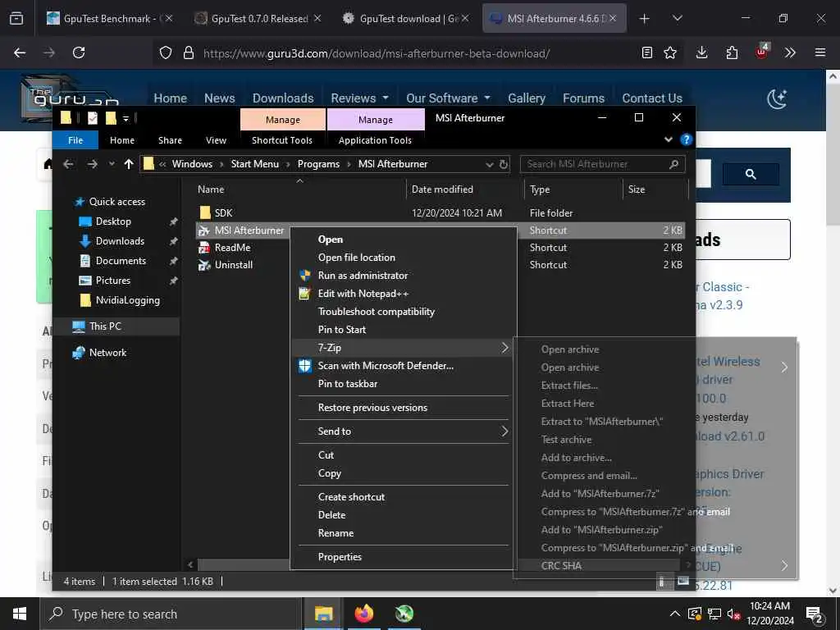Image resolution: width=840 pixels, height=630 pixels.
Task: Select Downloads under Quick access
Action: [x=120, y=241]
